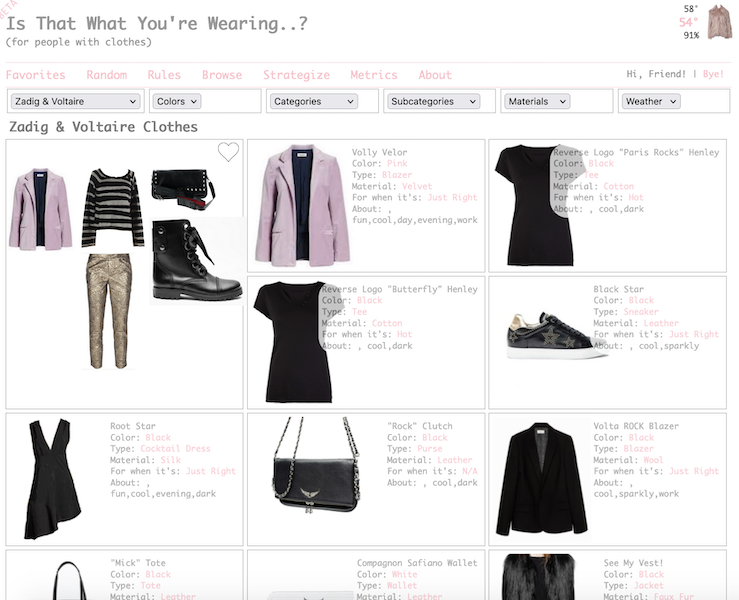The width and height of the screenshot is (739, 600).
Task: Open the Rock Clutch purse image
Action: (316, 465)
